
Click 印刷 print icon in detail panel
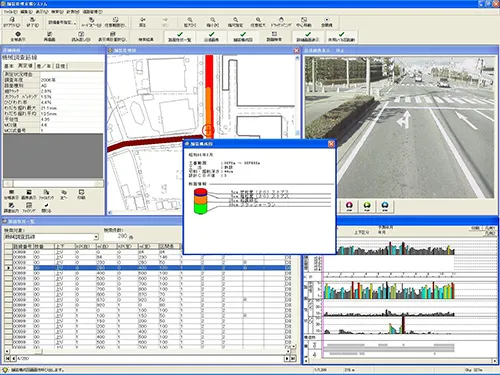click(81, 195)
